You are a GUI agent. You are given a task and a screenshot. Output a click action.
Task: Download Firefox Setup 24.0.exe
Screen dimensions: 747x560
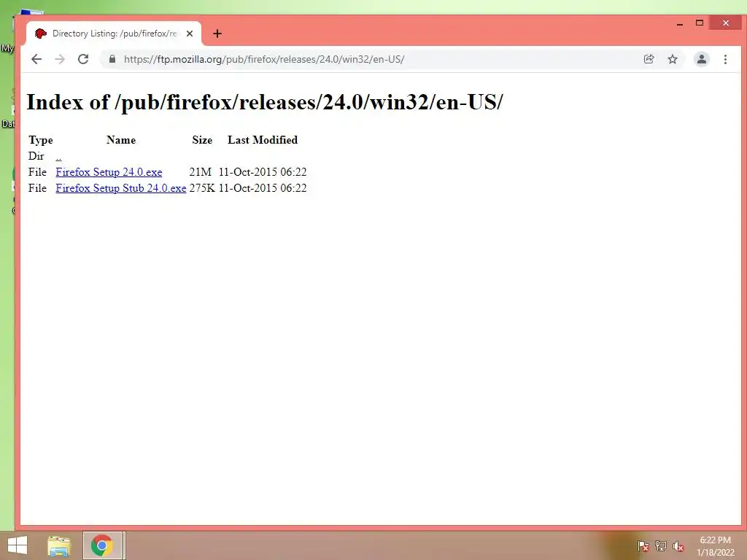109,172
